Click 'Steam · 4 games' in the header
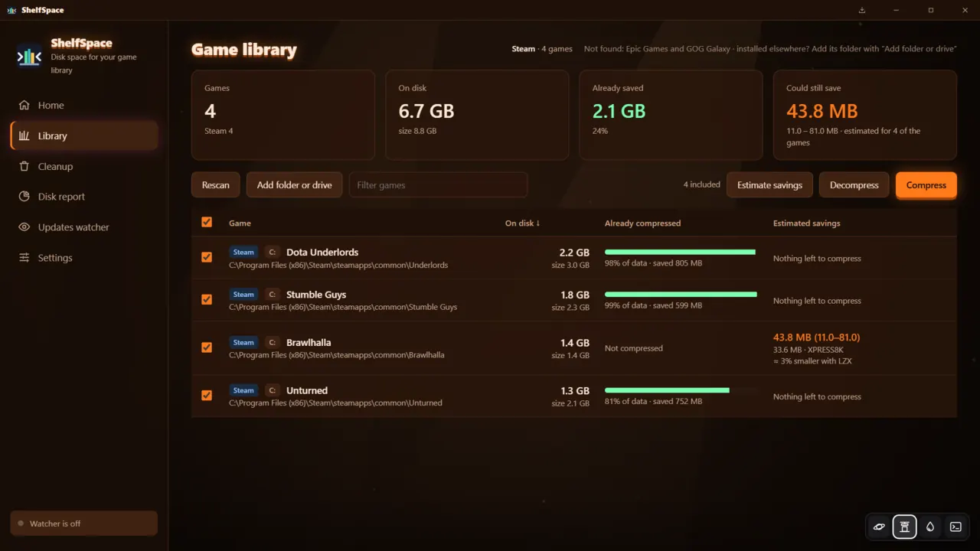980x551 pixels. (x=542, y=49)
